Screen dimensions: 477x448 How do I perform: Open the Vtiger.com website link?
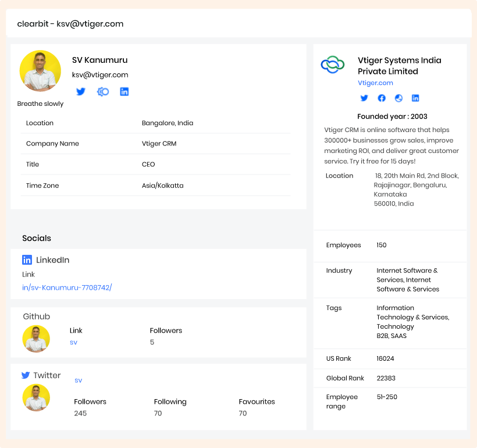pos(375,83)
